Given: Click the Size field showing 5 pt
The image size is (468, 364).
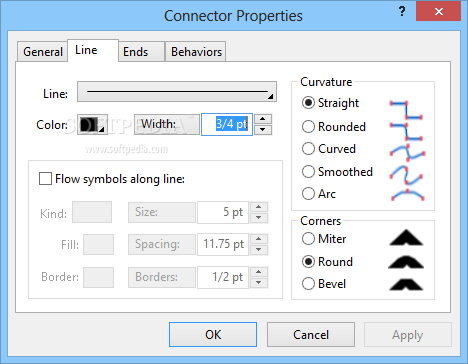Looking at the screenshot, I should click(223, 212).
